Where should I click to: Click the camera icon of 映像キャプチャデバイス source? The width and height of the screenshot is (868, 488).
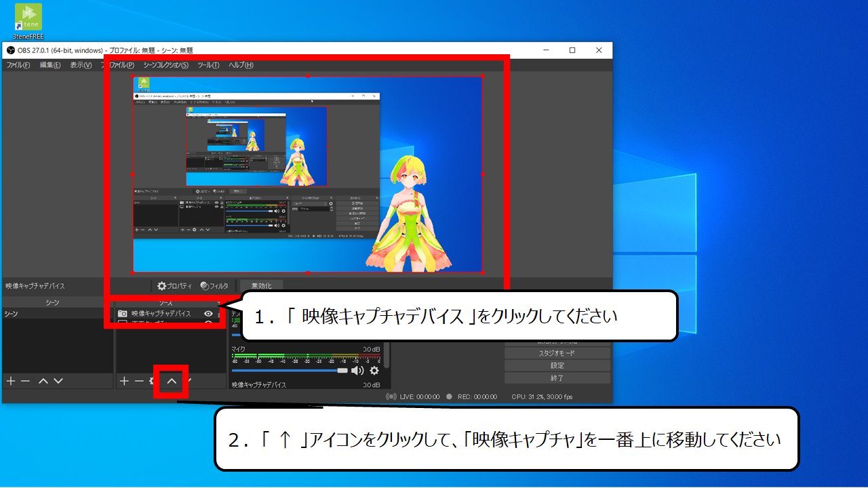(x=123, y=314)
